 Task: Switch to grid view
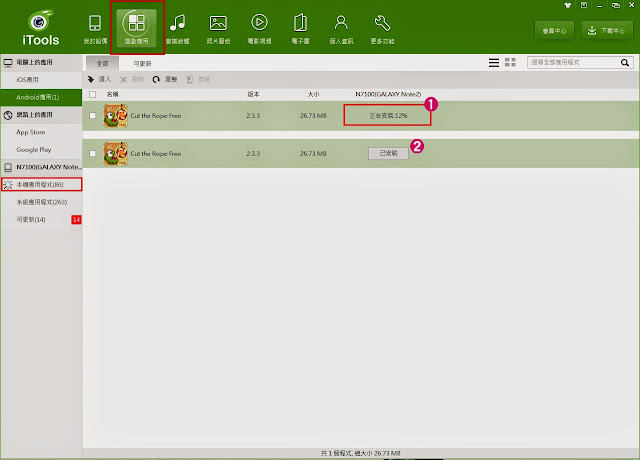click(510, 62)
